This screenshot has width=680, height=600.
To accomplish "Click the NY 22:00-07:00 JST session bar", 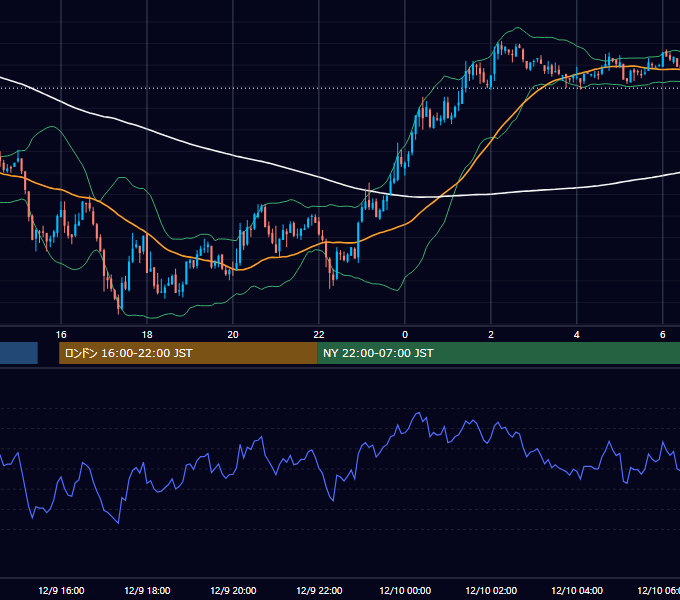I will point(498,353).
